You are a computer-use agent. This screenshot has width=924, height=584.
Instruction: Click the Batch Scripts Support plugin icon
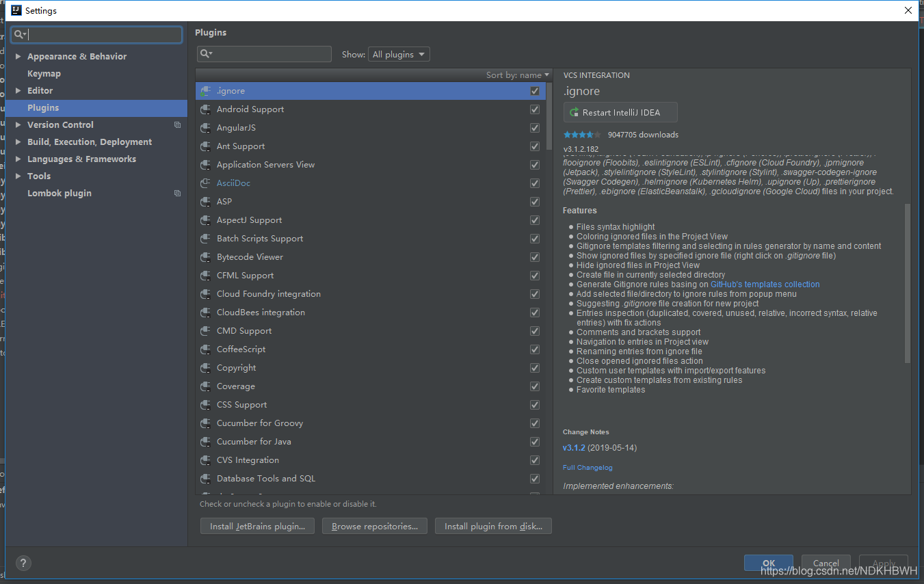[204, 239]
